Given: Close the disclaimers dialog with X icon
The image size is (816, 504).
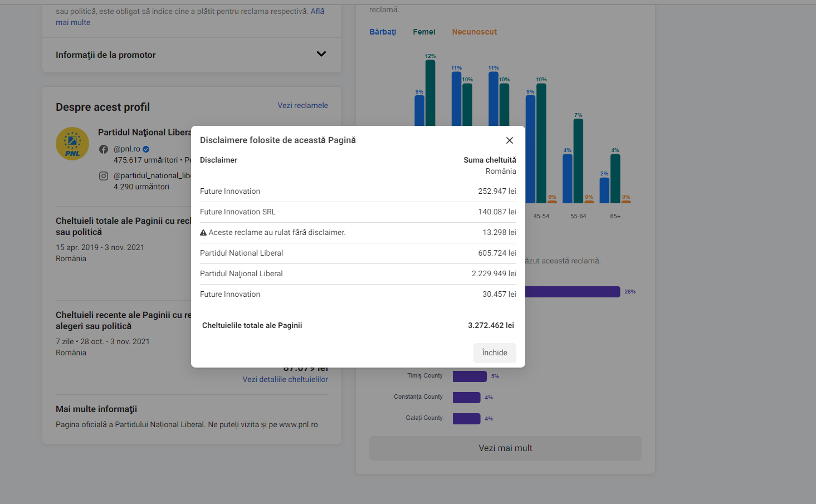Looking at the screenshot, I should coord(509,140).
